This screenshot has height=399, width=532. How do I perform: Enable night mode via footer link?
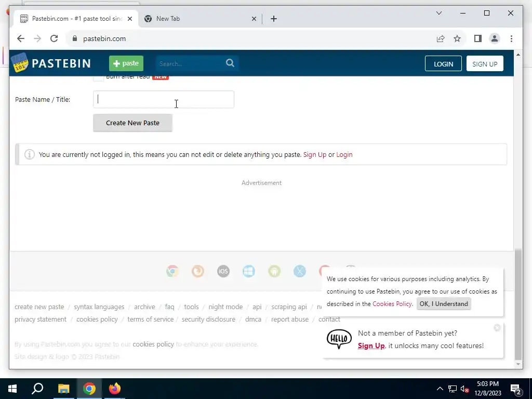pyautogui.click(x=225, y=307)
